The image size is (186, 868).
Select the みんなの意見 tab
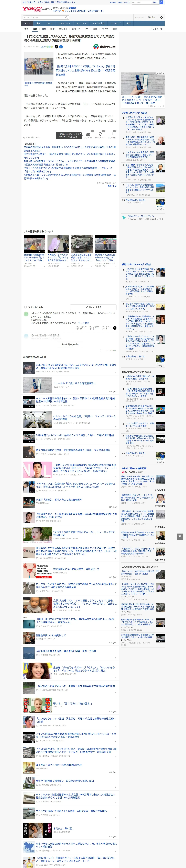click(99, 24)
